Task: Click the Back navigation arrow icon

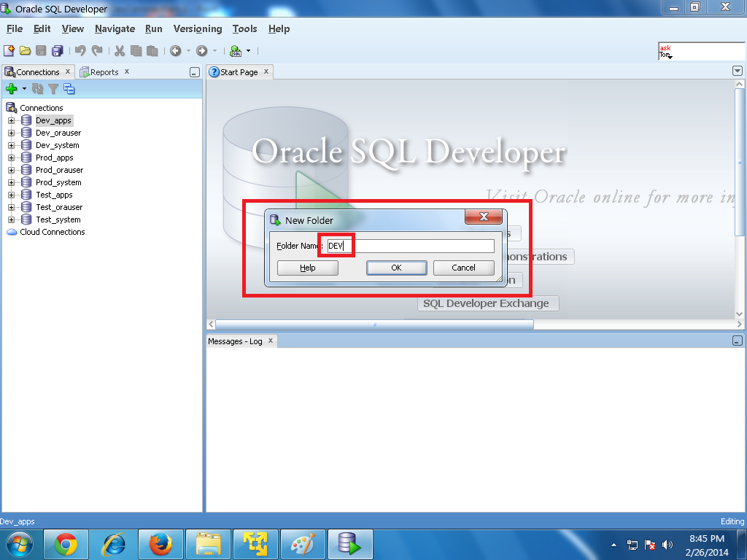Action: pos(176,50)
